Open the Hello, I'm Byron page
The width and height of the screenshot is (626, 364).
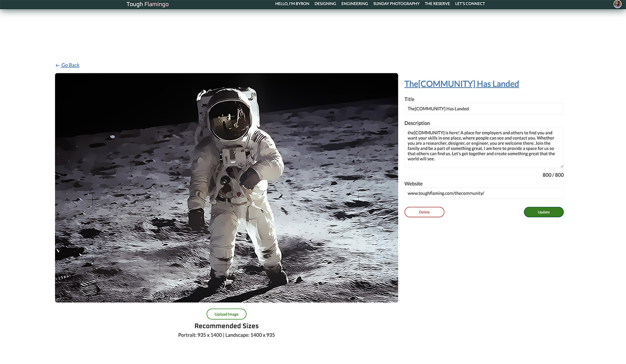point(292,4)
